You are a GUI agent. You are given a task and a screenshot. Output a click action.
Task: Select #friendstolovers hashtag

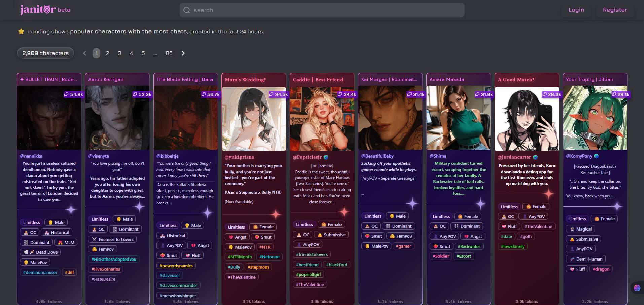pos(312,254)
